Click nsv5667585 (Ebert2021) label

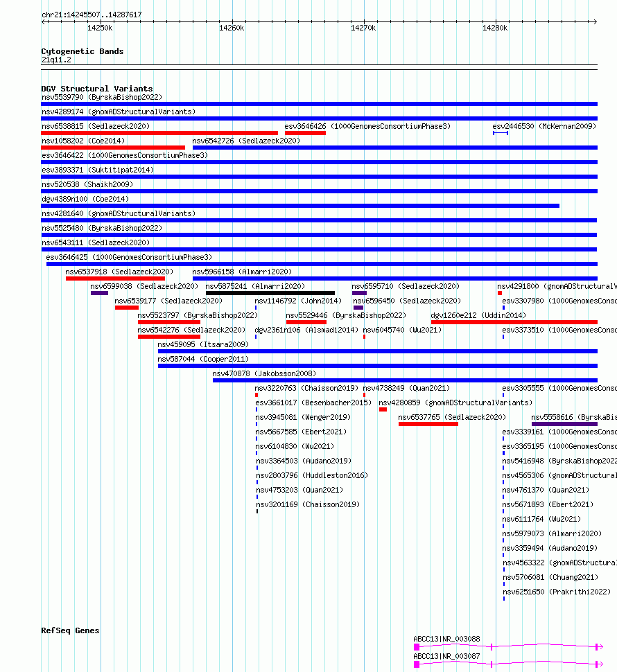point(301,432)
